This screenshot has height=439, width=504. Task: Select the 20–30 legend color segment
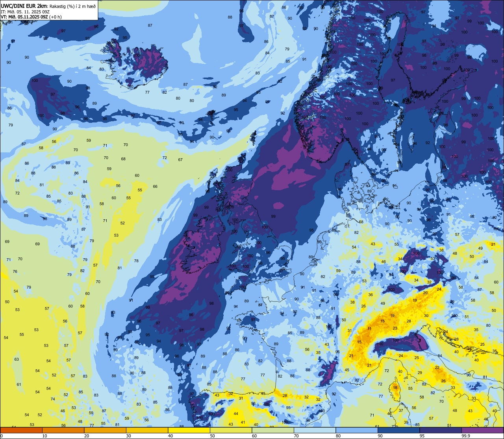pyautogui.click(x=105, y=430)
